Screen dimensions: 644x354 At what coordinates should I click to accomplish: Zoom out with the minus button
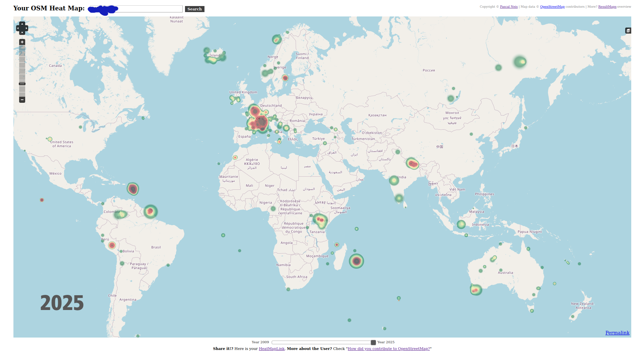22,100
